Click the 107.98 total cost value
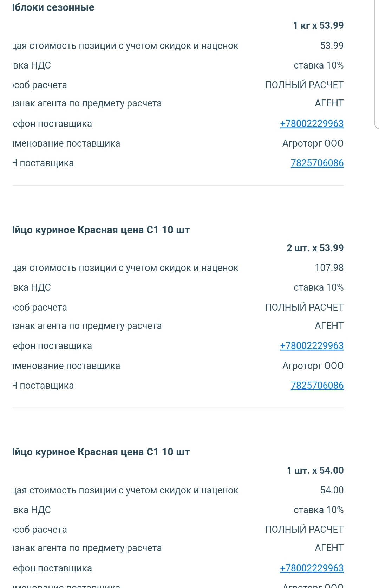 pos(329,268)
